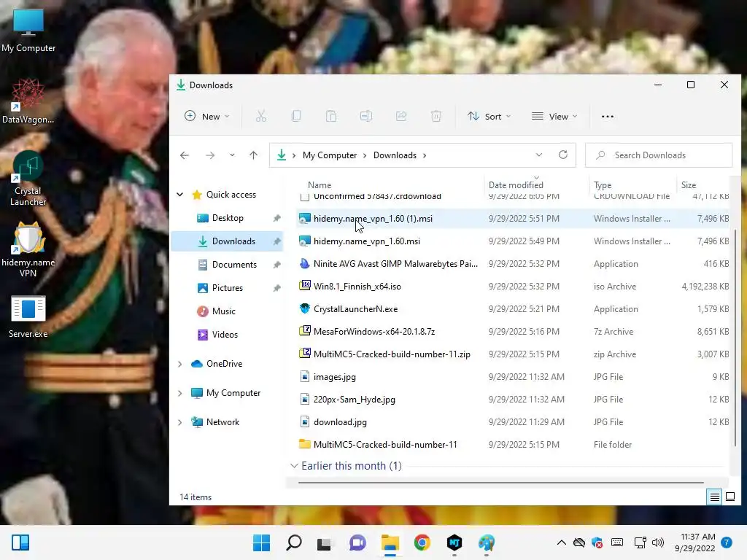This screenshot has height=560, width=747.
Task: Select Pictures in navigation pane
Action: (x=228, y=287)
